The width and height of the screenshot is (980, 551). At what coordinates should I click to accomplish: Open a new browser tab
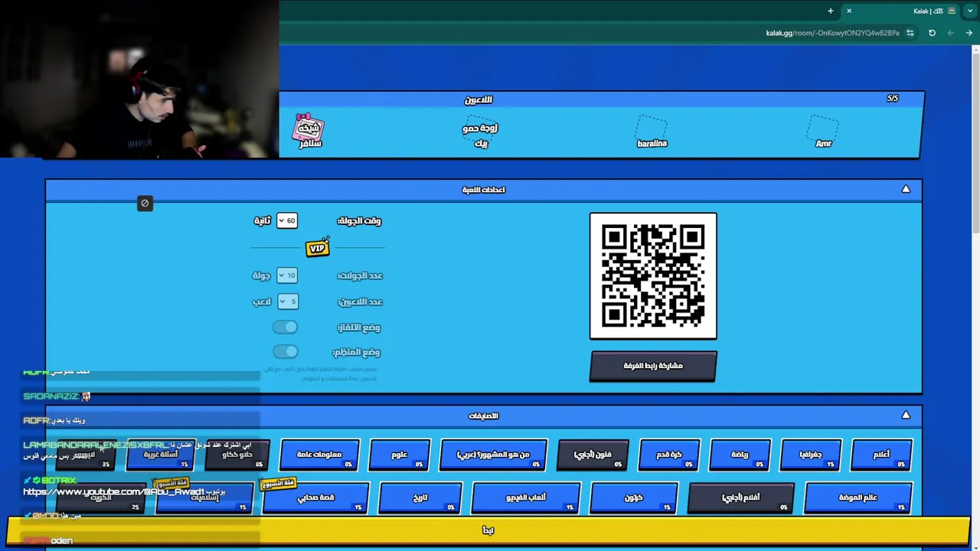[x=830, y=11]
